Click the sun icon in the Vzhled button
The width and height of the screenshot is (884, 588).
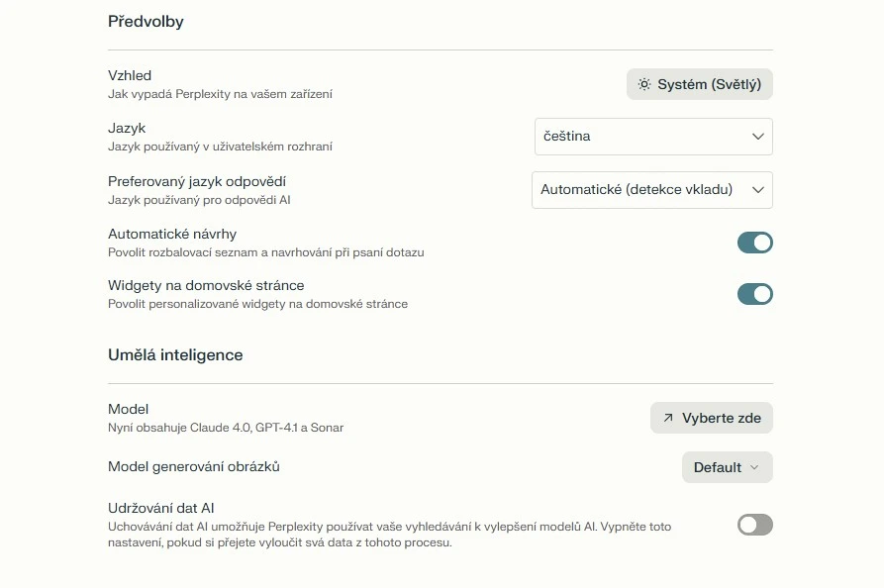(x=643, y=84)
